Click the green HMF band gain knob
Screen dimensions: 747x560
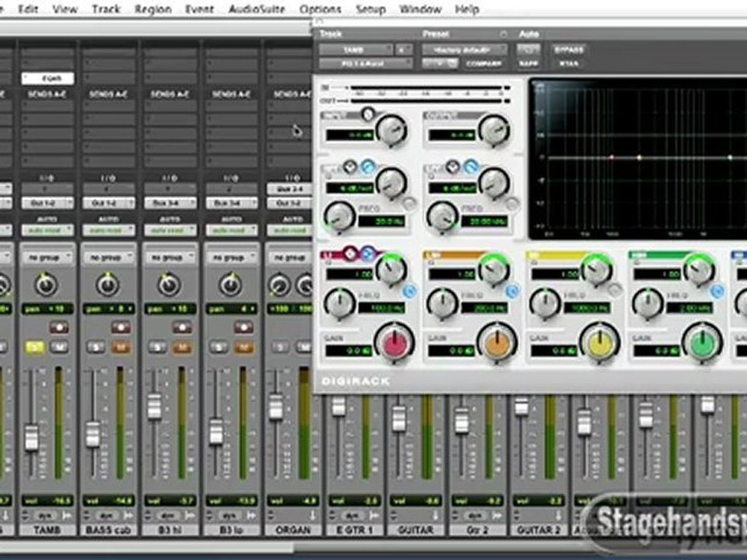pos(702,343)
